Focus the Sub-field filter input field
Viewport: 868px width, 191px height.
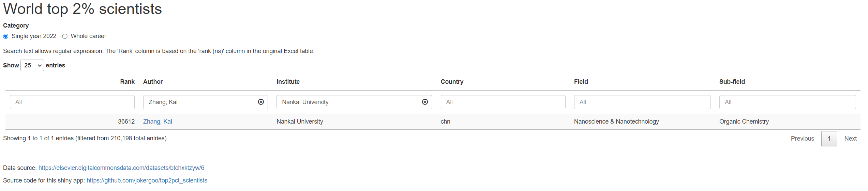pos(788,102)
